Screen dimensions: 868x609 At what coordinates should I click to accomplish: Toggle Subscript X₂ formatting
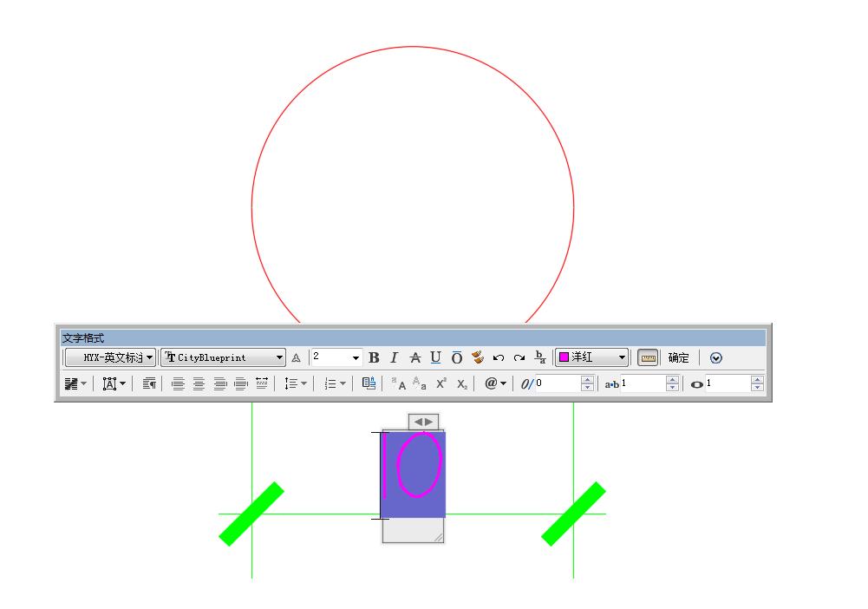(462, 383)
